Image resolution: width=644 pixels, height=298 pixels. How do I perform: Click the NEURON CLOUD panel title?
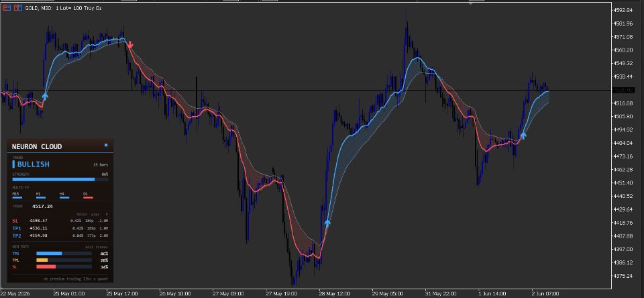click(37, 147)
